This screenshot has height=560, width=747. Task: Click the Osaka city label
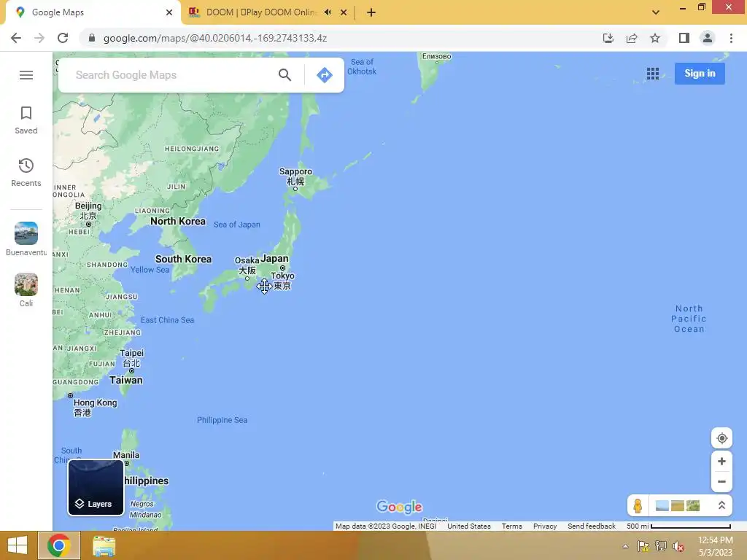click(247, 265)
